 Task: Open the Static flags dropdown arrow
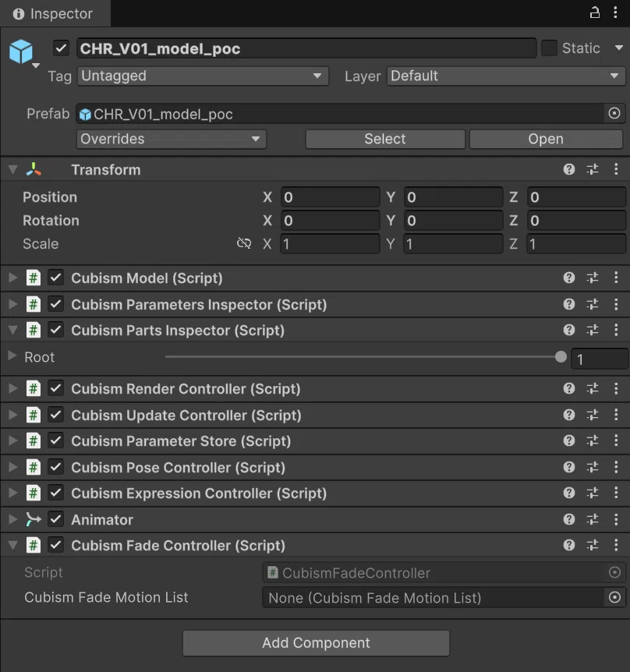click(x=619, y=48)
